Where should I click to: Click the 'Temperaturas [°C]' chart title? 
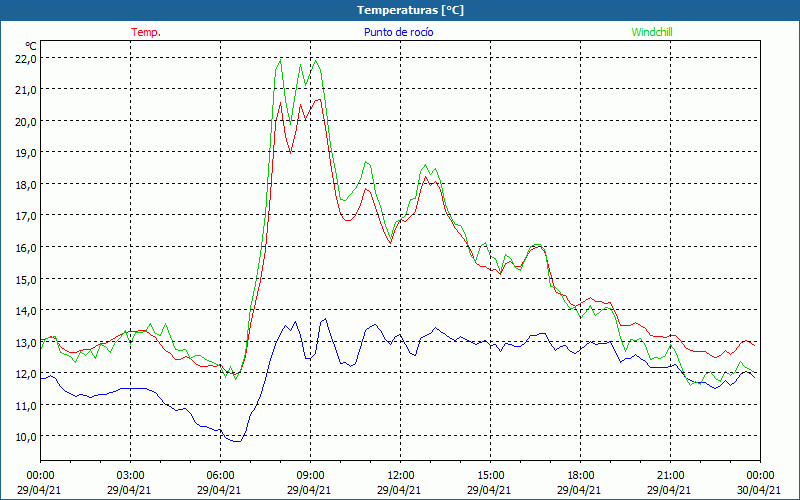click(410, 10)
